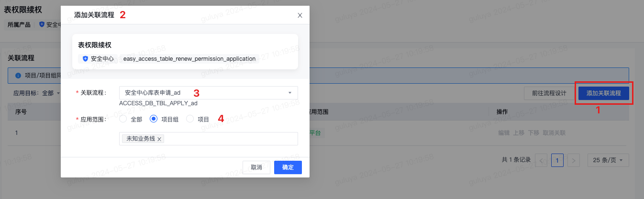Click the easy_access_table_renew_permission_application text
Image resolution: width=644 pixels, height=199 pixels.
tap(189, 59)
